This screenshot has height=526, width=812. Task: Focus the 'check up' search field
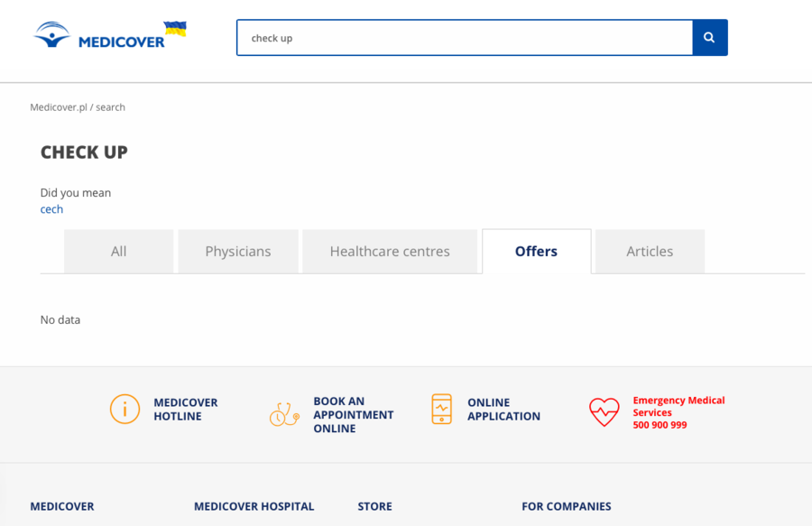pyautogui.click(x=465, y=38)
